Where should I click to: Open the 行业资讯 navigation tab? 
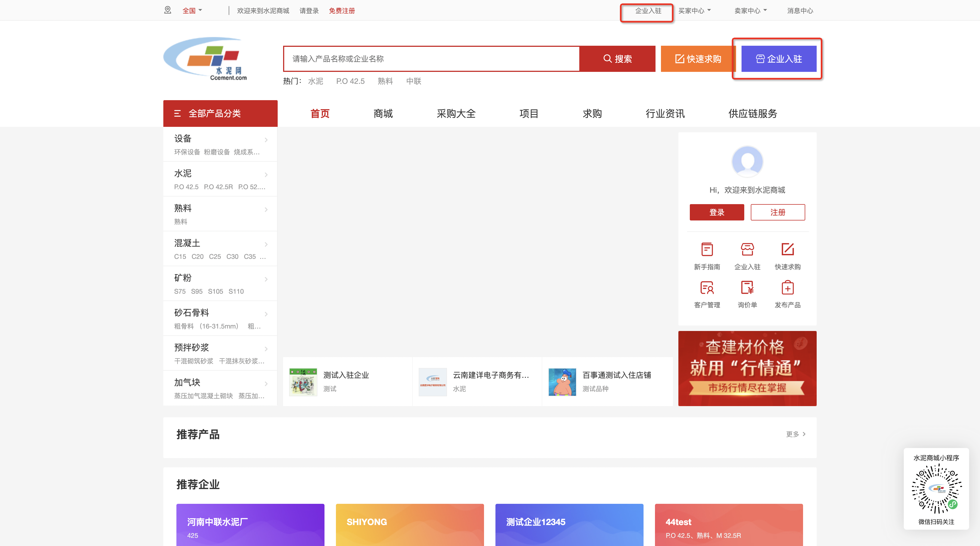pyautogui.click(x=664, y=114)
